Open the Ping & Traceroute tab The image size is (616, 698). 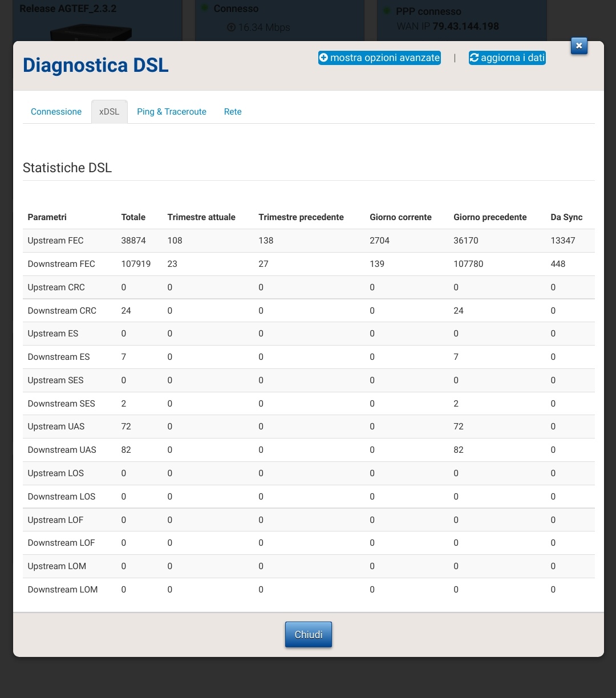click(x=172, y=112)
